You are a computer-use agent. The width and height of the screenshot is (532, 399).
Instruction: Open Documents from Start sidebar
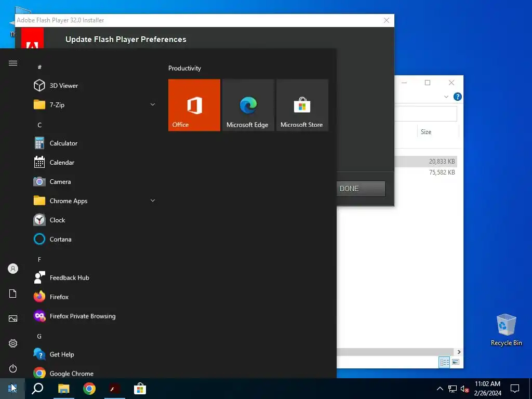click(x=13, y=294)
